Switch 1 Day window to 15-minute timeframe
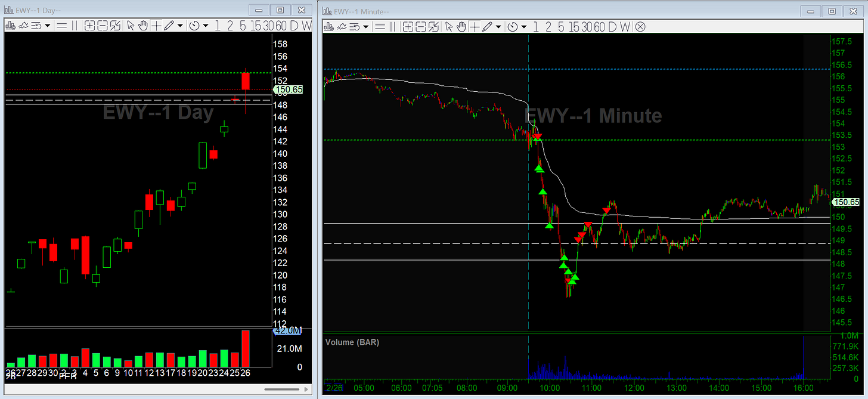868x399 pixels. 256,26
